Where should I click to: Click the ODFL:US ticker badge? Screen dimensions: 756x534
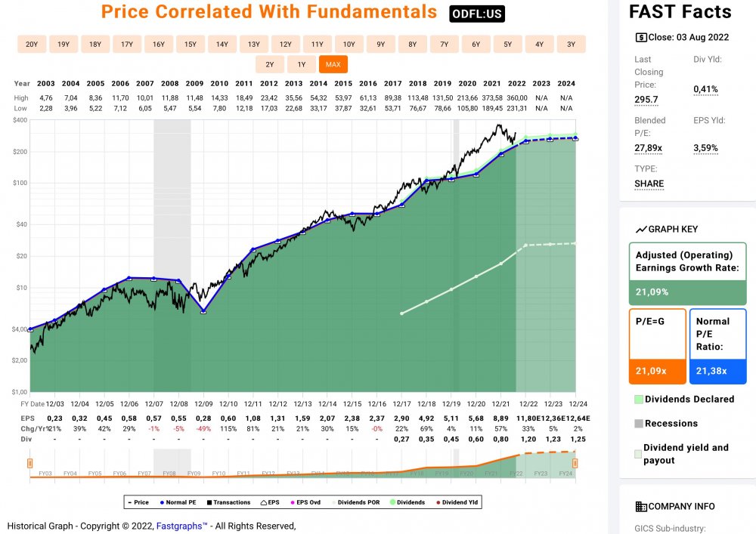click(476, 14)
